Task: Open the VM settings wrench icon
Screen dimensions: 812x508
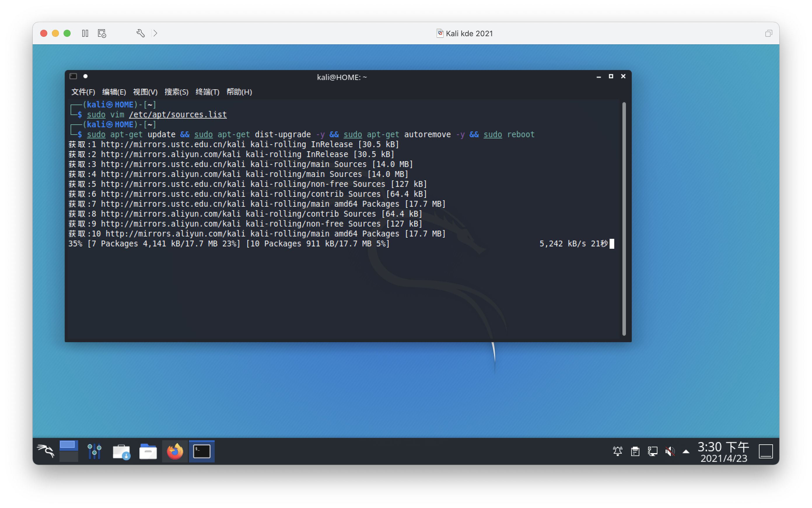Action: coord(141,33)
